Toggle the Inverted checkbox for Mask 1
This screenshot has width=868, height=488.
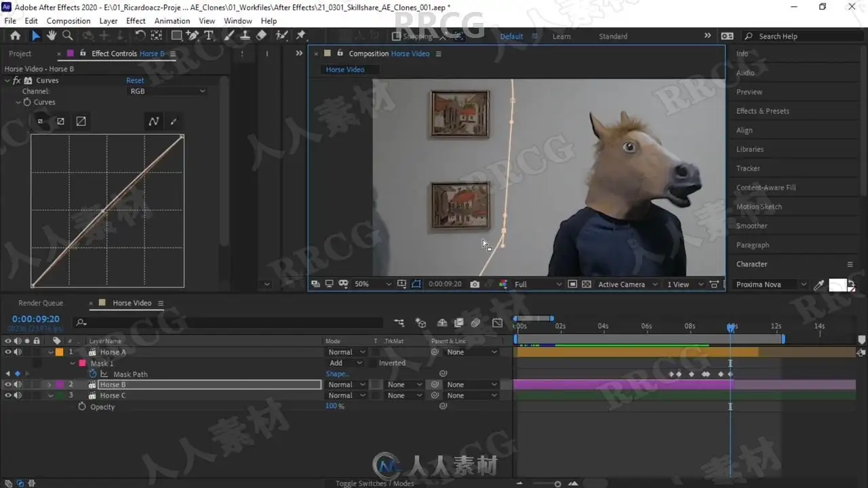click(x=373, y=363)
